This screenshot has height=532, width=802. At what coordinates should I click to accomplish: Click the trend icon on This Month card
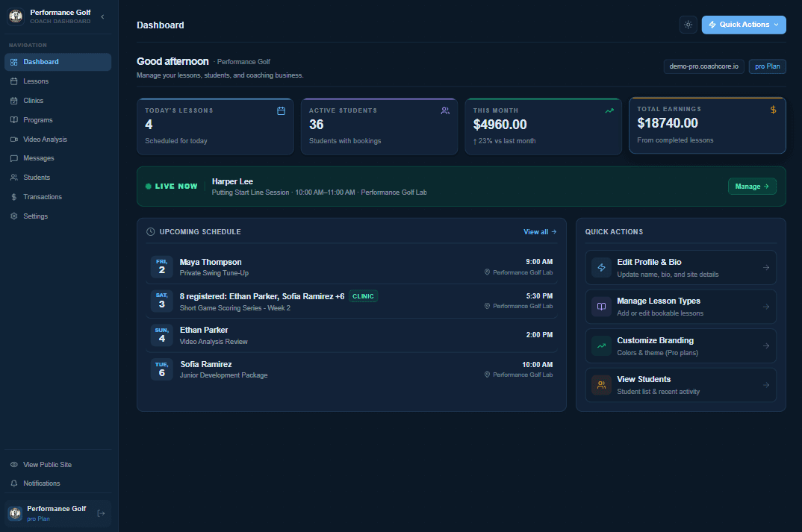click(x=609, y=111)
